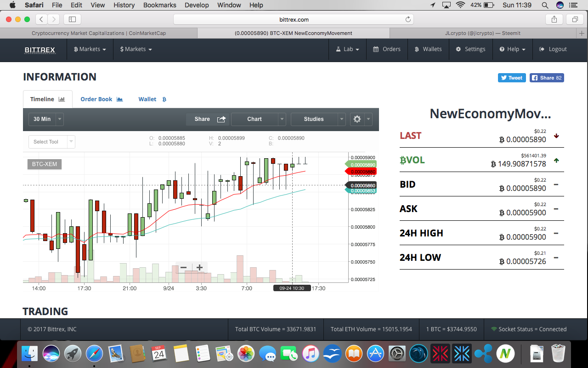Click the ASK price 0.00005900

click(x=523, y=213)
